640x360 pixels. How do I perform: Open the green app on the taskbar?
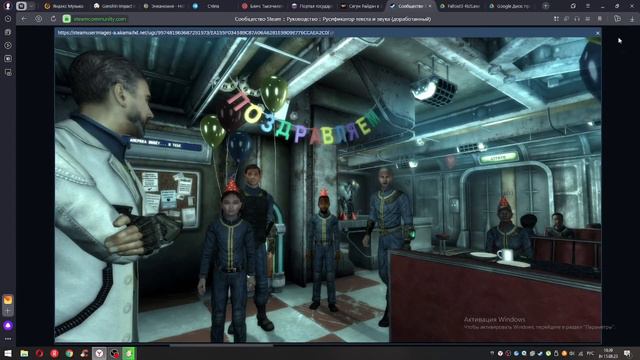point(129,353)
